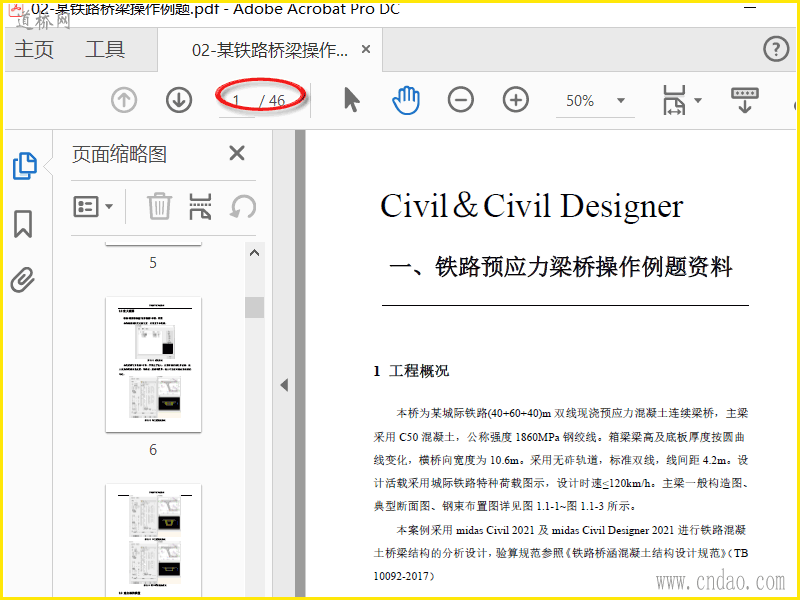
Task: Switch to the 主页 tab
Action: [x=34, y=50]
